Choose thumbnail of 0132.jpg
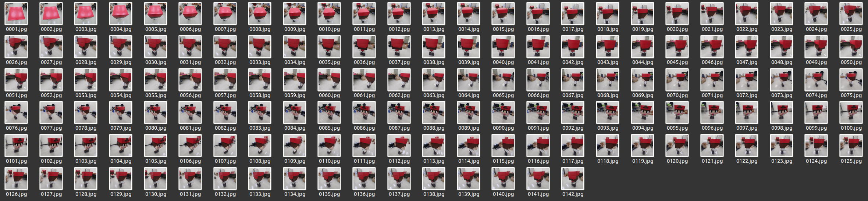The height and width of the screenshot is (201, 868). pos(225,179)
